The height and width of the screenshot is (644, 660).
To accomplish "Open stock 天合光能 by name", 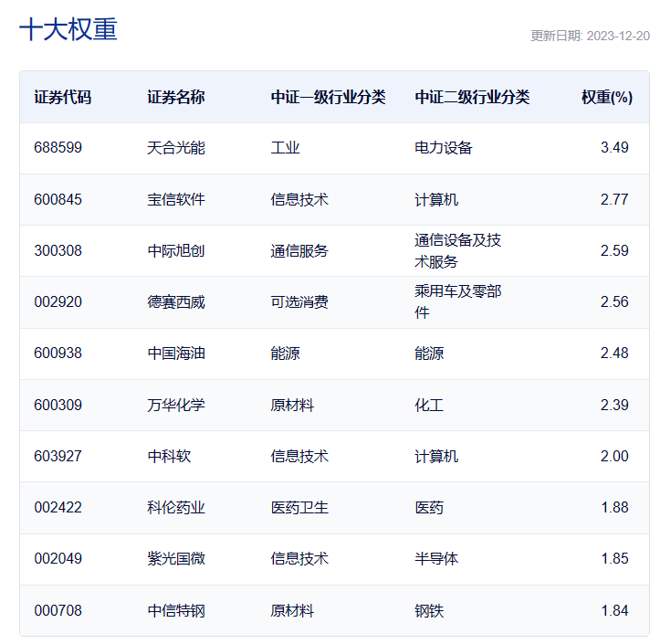I will 176,148.
